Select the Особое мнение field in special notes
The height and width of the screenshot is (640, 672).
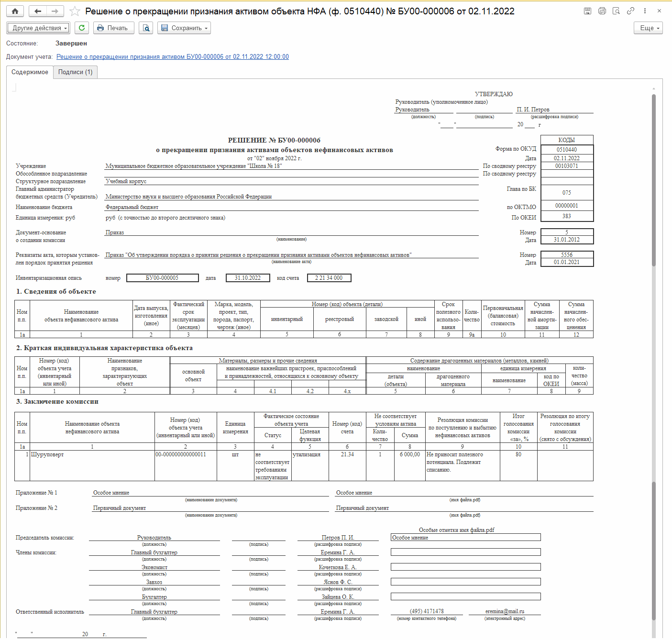(x=466, y=538)
